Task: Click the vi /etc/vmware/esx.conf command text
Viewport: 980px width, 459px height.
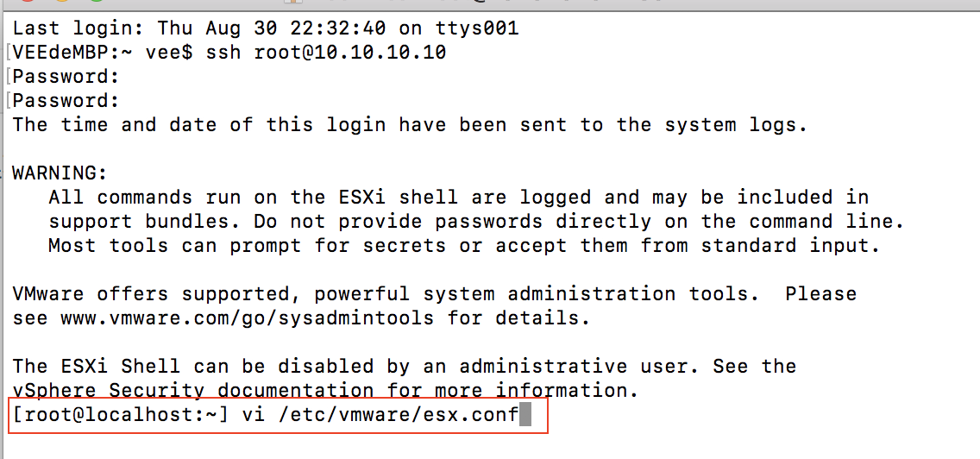Action: tap(380, 415)
